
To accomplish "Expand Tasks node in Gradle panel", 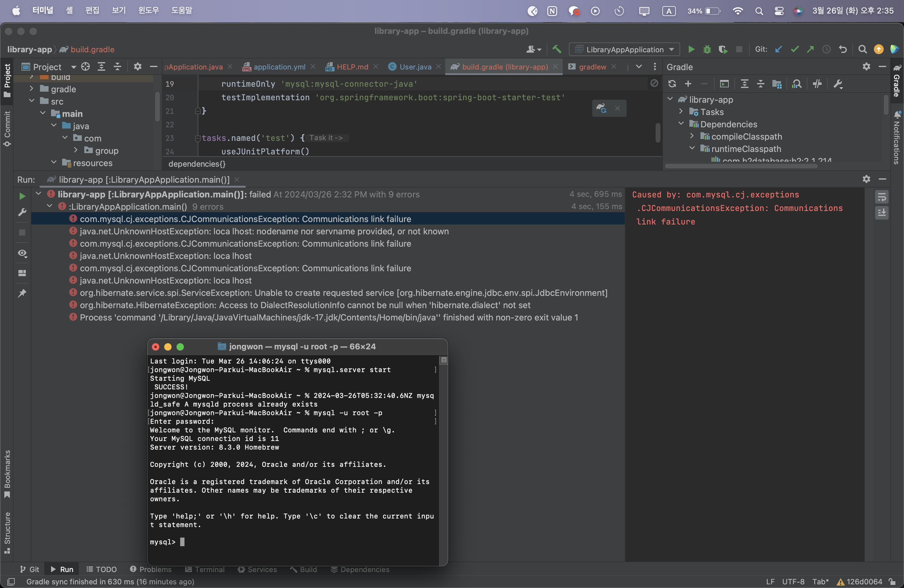I will (681, 112).
